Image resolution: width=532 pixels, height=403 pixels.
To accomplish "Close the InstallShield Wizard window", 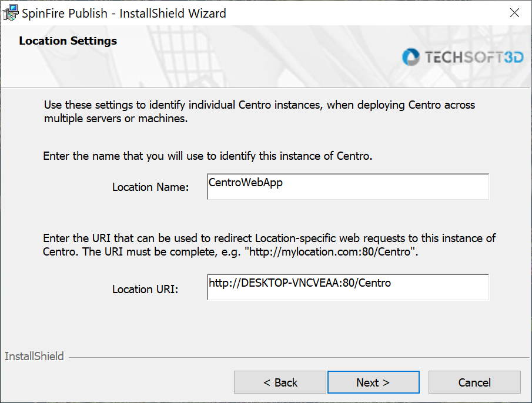I will 514,13.
